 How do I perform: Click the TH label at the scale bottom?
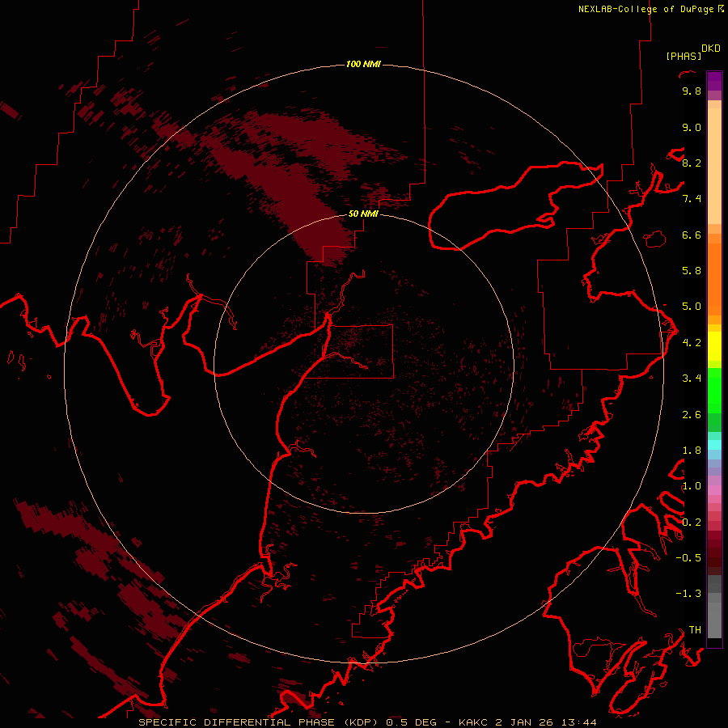[695, 630]
